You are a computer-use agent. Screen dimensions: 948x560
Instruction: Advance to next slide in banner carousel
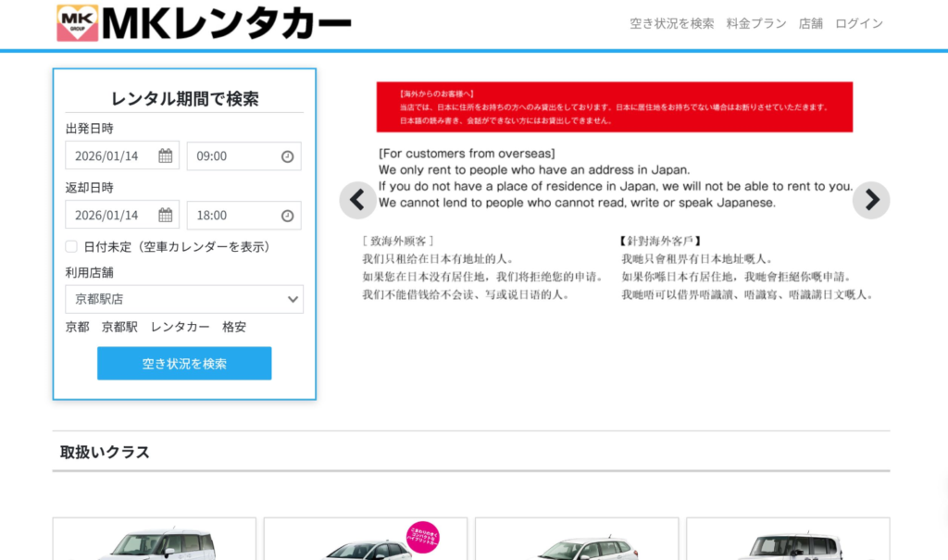coord(870,200)
